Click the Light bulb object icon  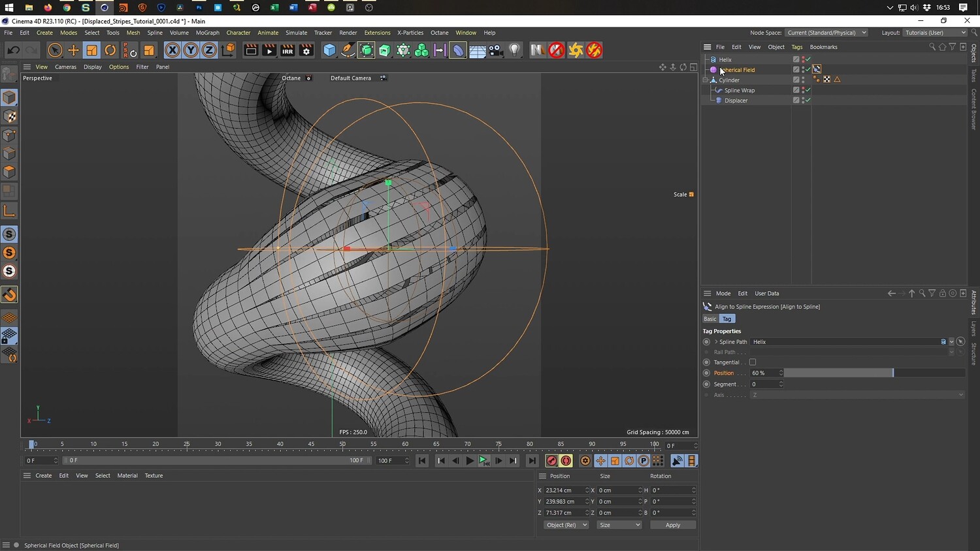515,50
